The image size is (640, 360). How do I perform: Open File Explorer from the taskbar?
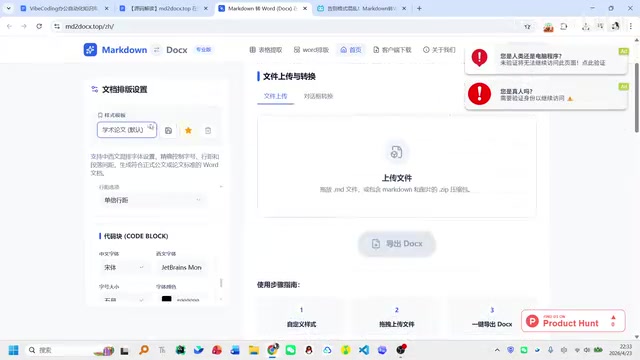[x=254, y=350]
